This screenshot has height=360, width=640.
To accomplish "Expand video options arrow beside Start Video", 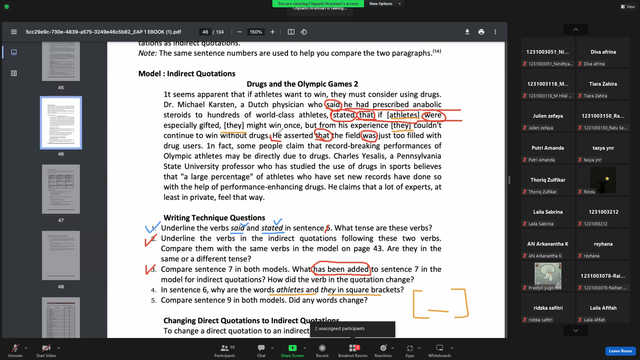I will pyautogui.click(x=58, y=348).
